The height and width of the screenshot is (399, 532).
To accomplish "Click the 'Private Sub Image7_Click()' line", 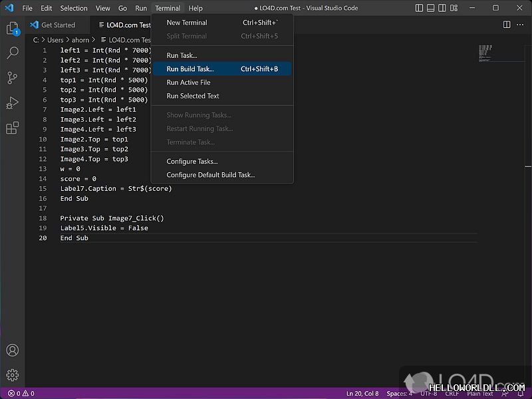I will 112,218.
